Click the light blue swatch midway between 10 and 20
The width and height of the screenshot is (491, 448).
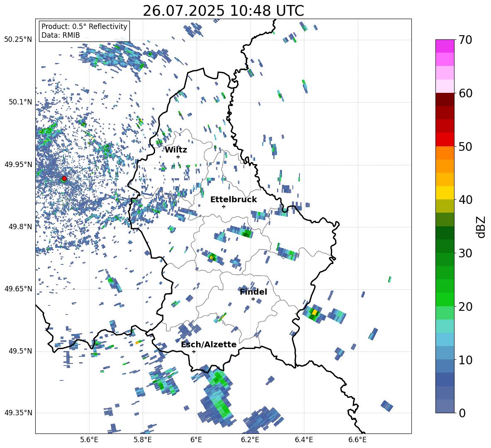point(445,339)
